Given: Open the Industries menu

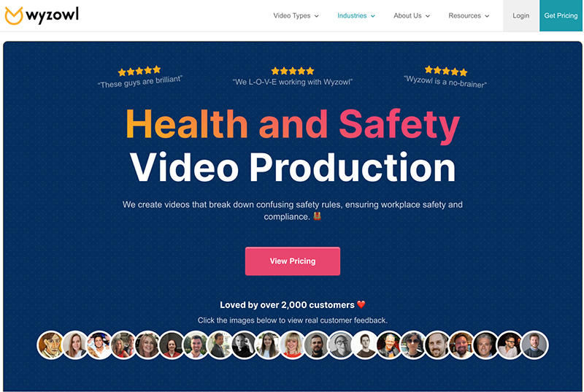Looking at the screenshot, I should 352,15.
